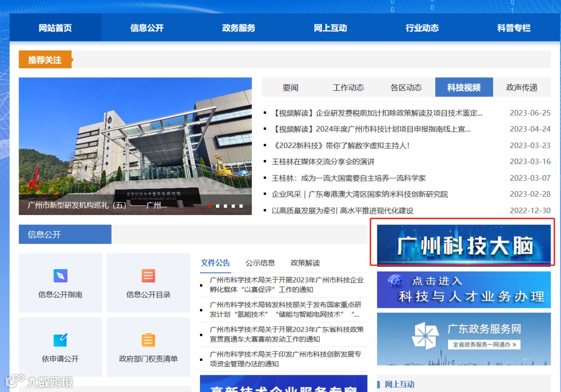This screenshot has height=392, width=561.
Task: Open 《2022新科技》带你了解数字虚拟主持人 link
Action: click(341, 145)
